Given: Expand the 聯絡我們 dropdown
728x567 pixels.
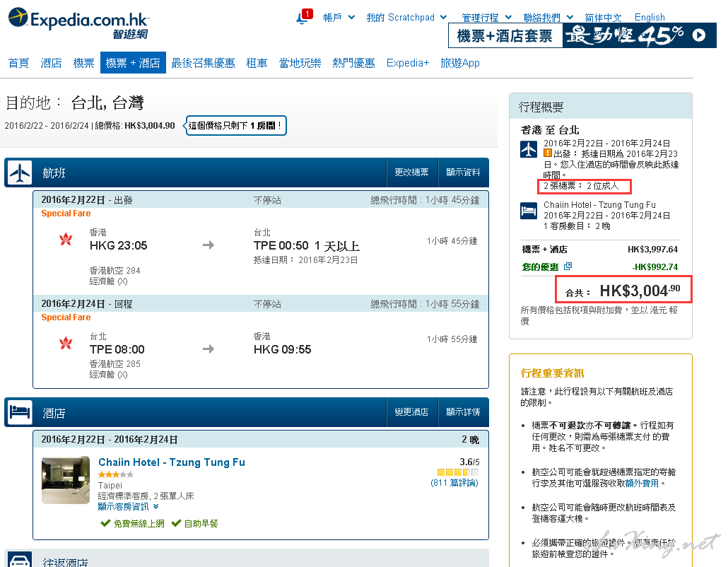Looking at the screenshot, I should 548,17.
